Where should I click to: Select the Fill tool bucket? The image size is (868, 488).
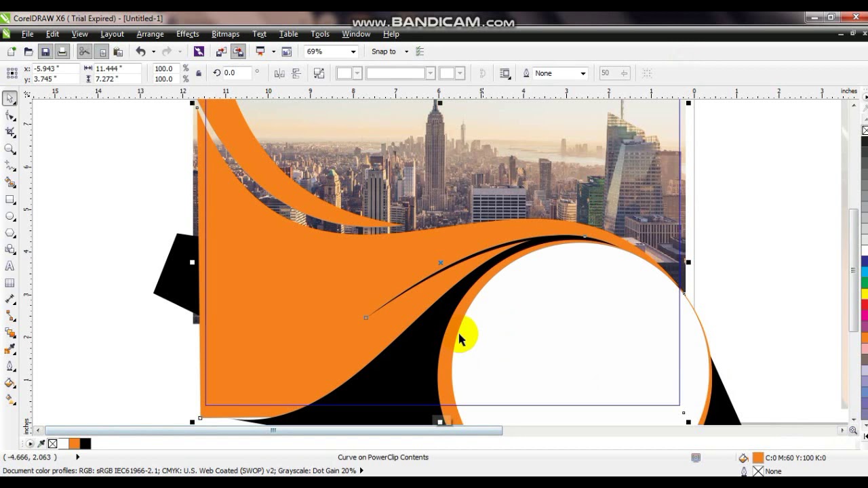click(10, 384)
